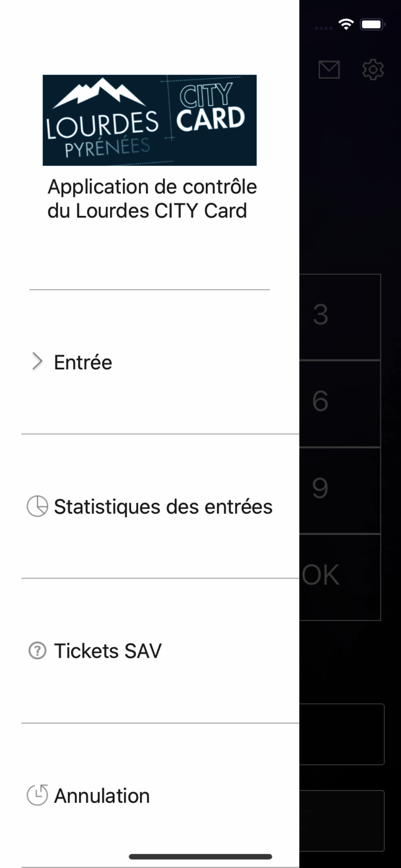
Task: Tap the dimmed OK keypad button
Action: click(340, 577)
